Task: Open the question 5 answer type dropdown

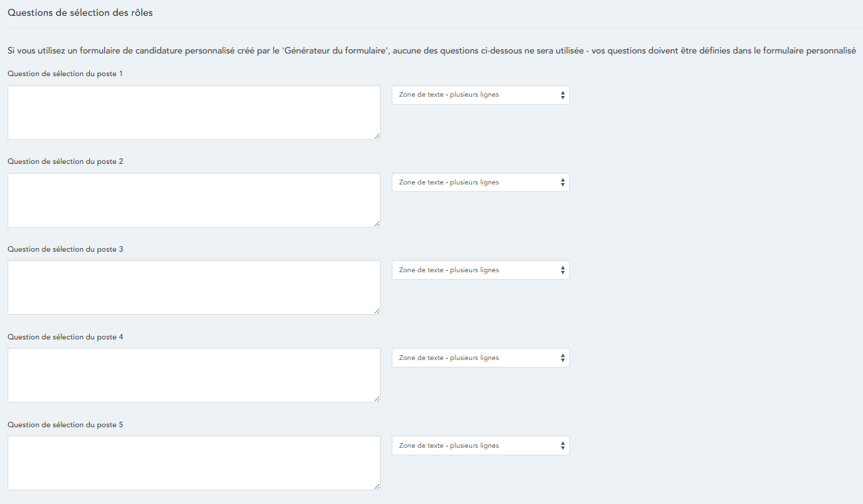Action: [480, 446]
